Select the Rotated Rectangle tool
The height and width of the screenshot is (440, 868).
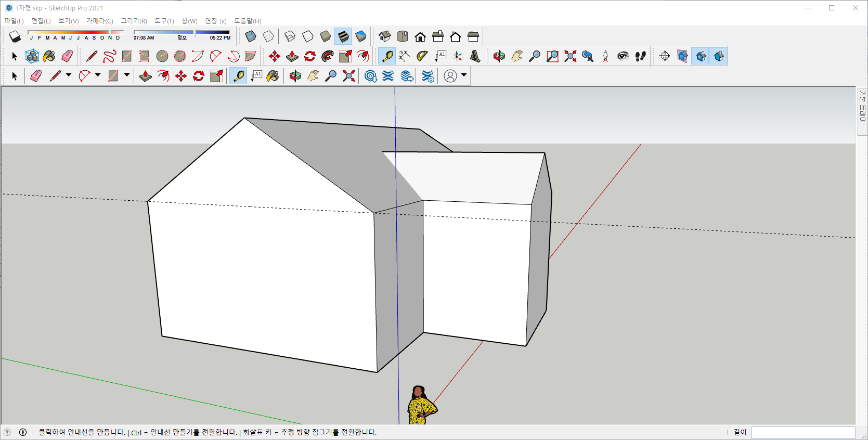(x=145, y=56)
